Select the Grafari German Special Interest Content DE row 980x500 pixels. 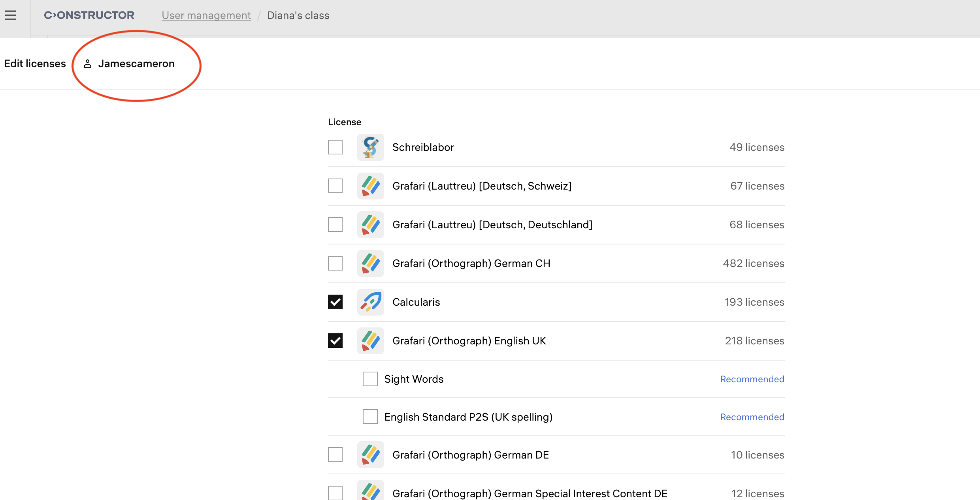[x=530, y=493]
